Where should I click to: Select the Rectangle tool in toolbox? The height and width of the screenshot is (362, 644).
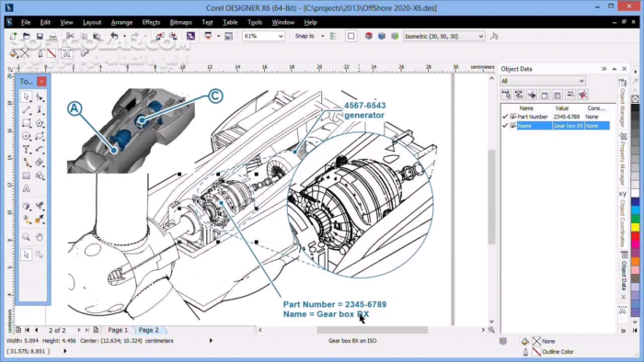coord(27,123)
